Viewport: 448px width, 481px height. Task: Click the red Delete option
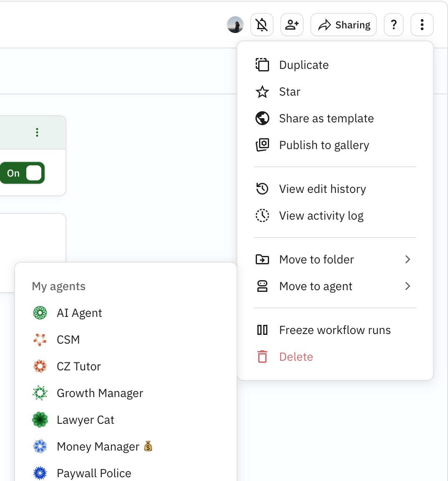(296, 357)
